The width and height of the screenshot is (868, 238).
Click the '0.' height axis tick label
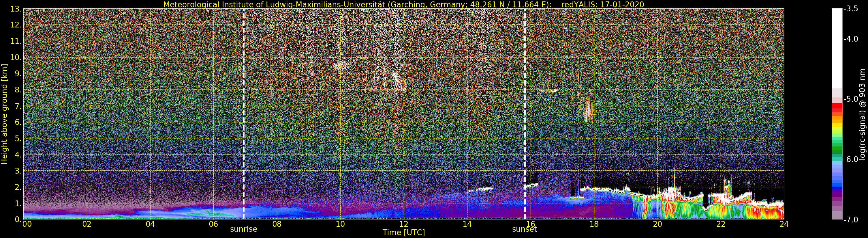tap(18, 219)
